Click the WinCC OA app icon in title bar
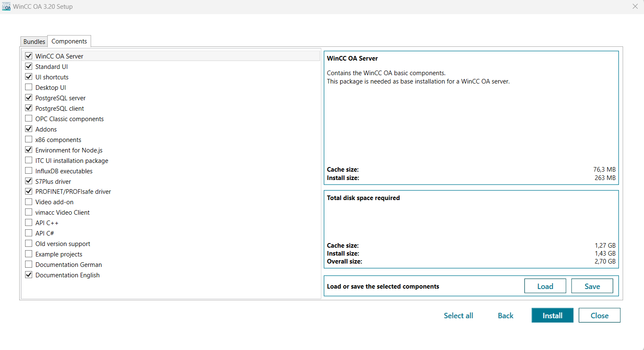 pos(6,7)
